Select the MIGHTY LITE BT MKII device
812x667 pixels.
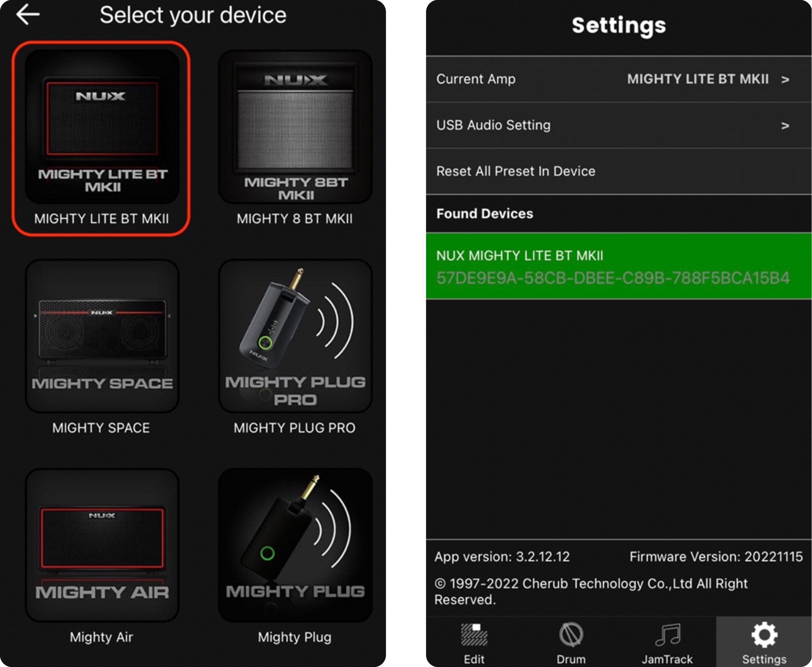[x=101, y=132]
